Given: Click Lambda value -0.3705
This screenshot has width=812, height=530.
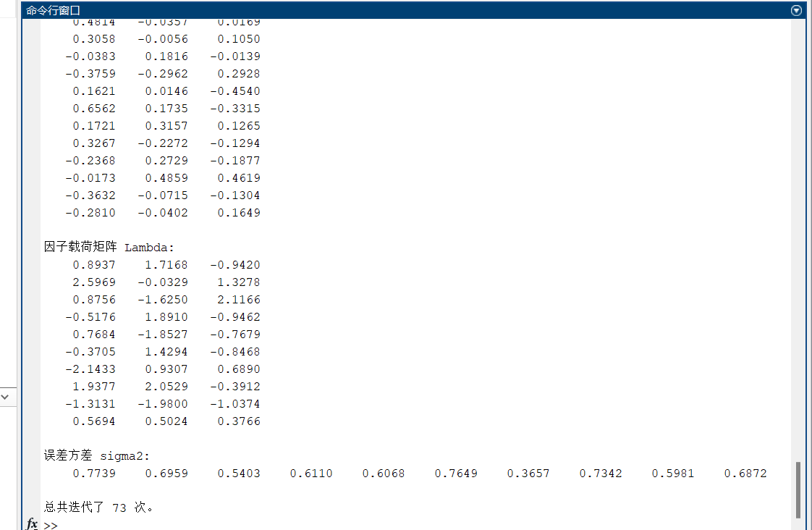Looking at the screenshot, I should coord(90,352).
